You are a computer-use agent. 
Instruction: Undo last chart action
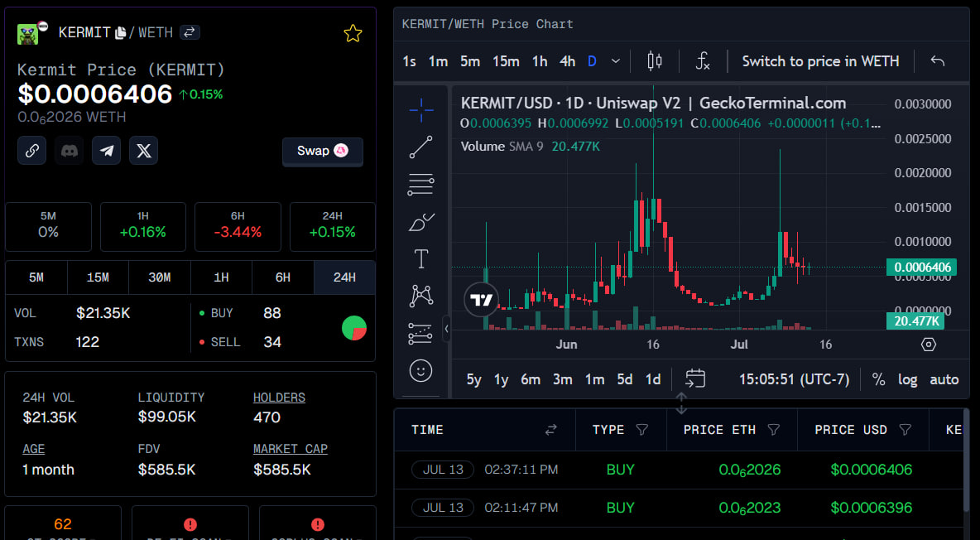coord(938,60)
